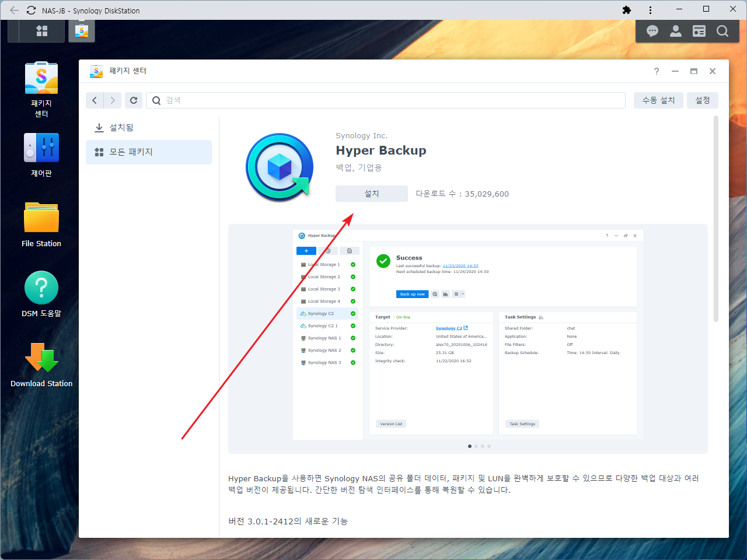Go back in Package Center
This screenshot has width=747, height=560.
click(95, 100)
